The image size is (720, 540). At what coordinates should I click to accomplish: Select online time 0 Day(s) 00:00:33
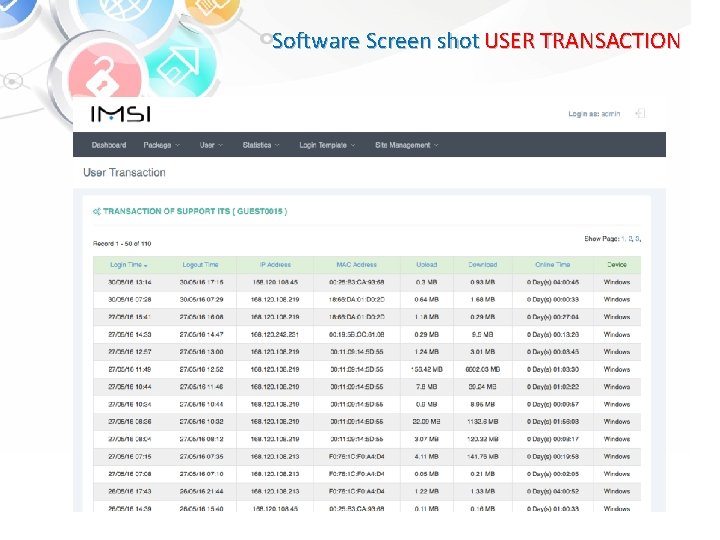[x=553, y=300]
